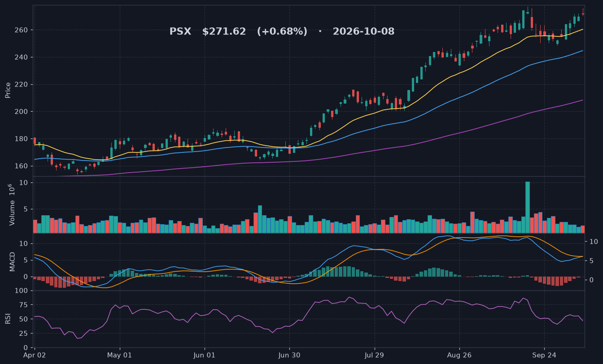Click the Apr 02 date label
This screenshot has height=364, width=603.
pos(35,355)
